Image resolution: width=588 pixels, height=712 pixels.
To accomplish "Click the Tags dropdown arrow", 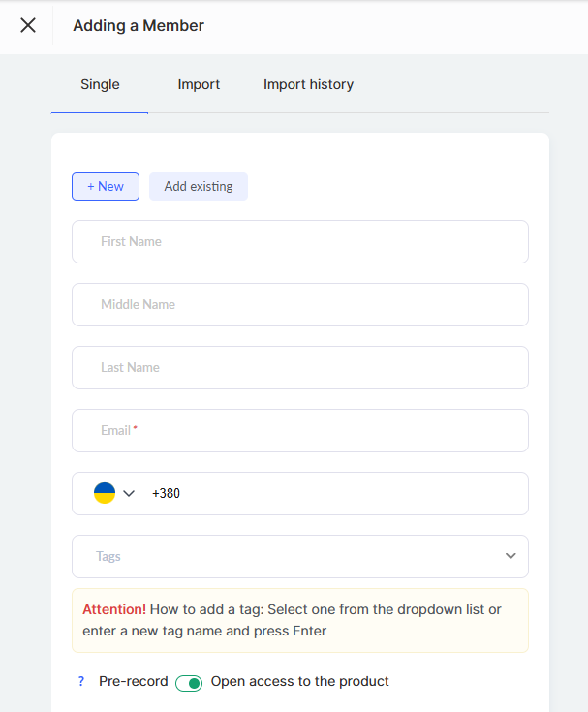I will 511,556.
